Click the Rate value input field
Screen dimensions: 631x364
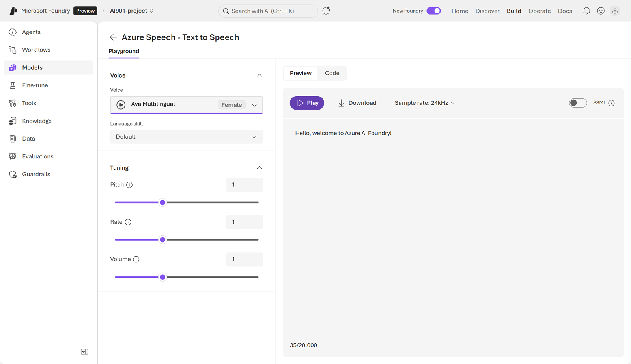(245, 222)
